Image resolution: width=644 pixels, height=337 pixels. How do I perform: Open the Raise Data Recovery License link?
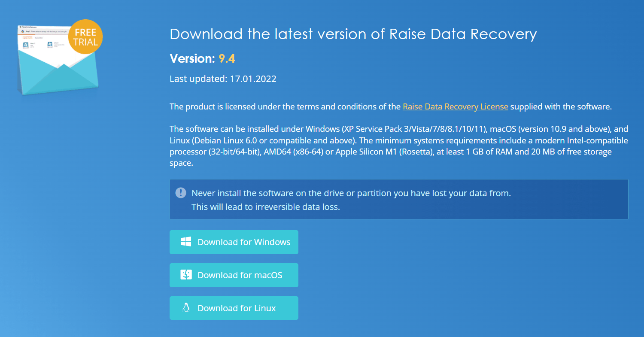click(x=455, y=106)
